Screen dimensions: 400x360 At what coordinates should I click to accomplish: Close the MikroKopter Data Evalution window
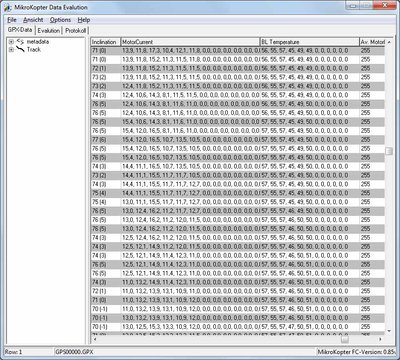click(385, 5)
